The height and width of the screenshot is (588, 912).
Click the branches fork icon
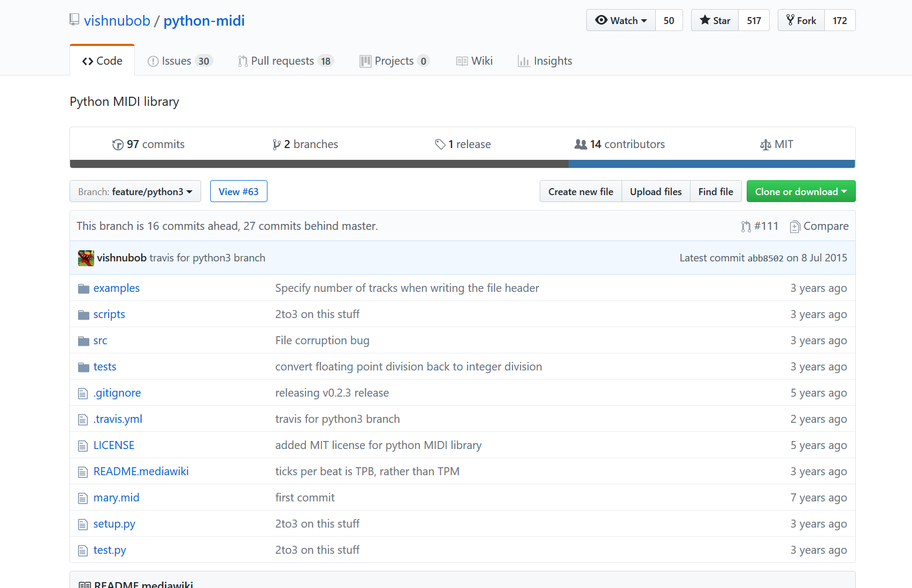coord(277,145)
